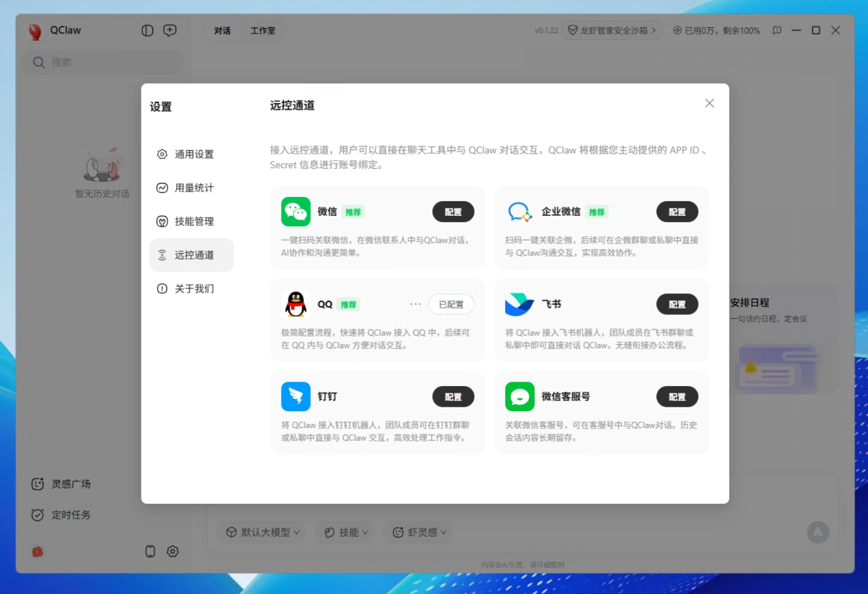The image size is (868, 594).
Task: Click QQ 已配置 configured button
Action: point(451,304)
